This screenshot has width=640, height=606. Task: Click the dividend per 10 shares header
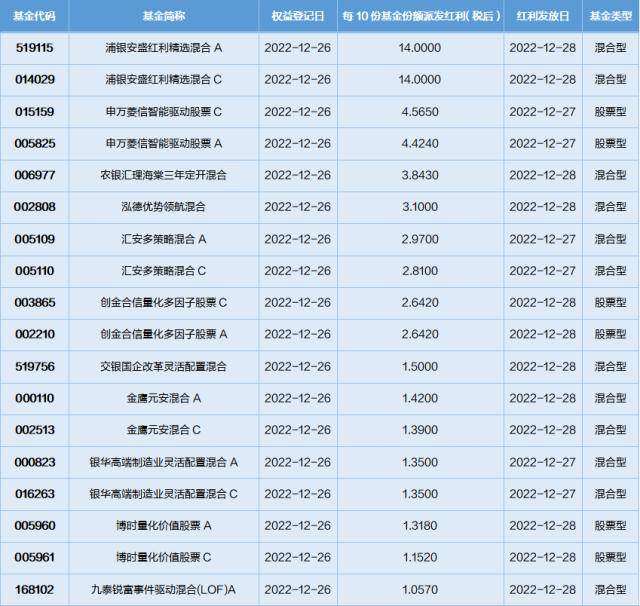(x=421, y=16)
